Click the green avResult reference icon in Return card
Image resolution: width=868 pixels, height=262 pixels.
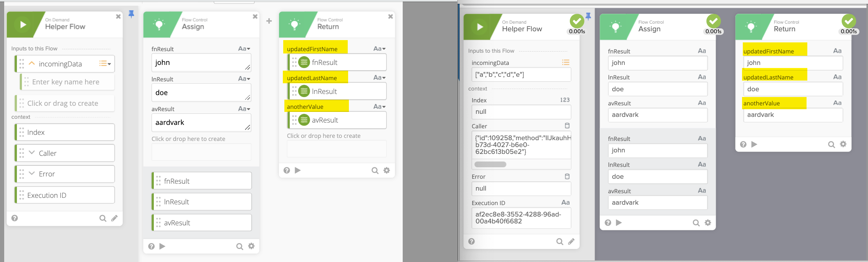[304, 120]
